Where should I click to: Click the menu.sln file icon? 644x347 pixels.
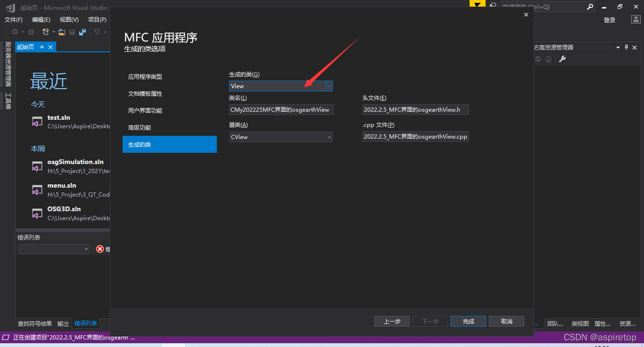click(37, 190)
